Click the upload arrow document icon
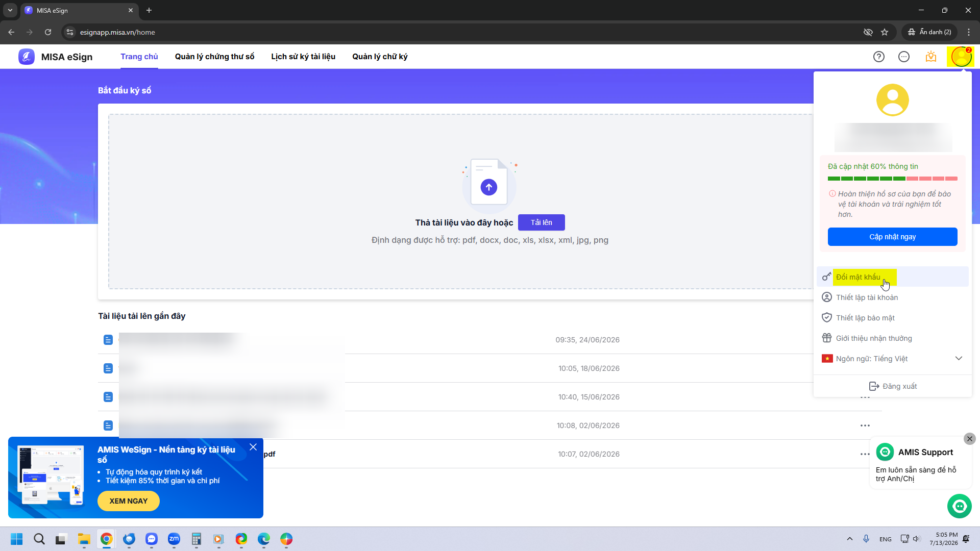 click(489, 187)
